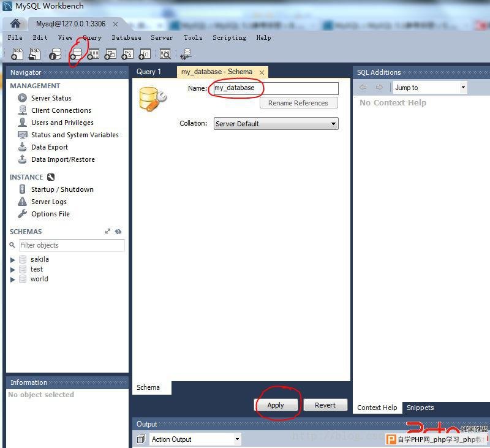The height and width of the screenshot is (448, 490).
Task: Expand the world schema
Action: 12,279
